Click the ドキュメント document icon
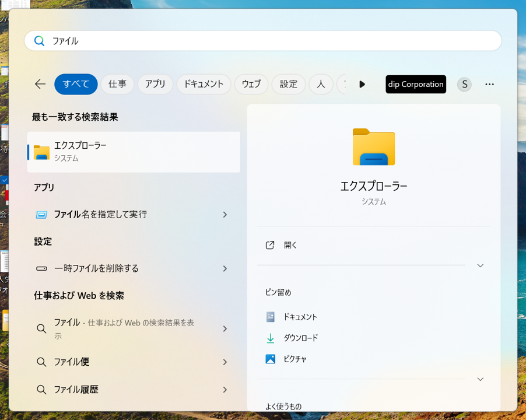The image size is (526, 420). [271, 317]
